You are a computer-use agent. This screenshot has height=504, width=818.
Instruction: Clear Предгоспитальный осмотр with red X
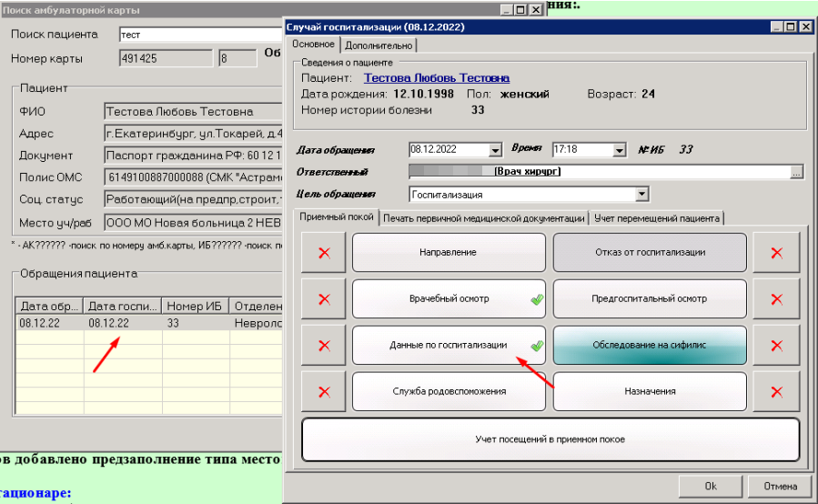[x=776, y=299]
